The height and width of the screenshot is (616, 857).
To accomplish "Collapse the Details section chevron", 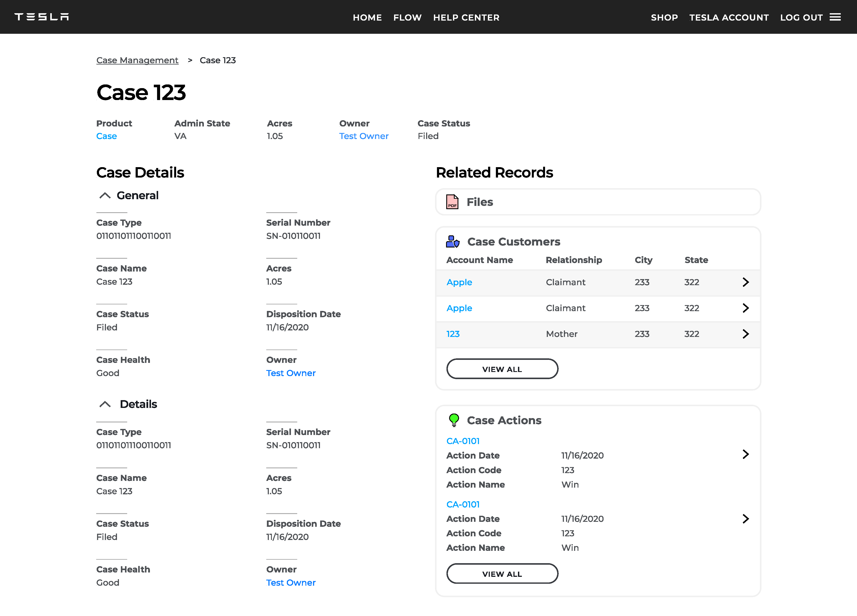I will coord(105,404).
